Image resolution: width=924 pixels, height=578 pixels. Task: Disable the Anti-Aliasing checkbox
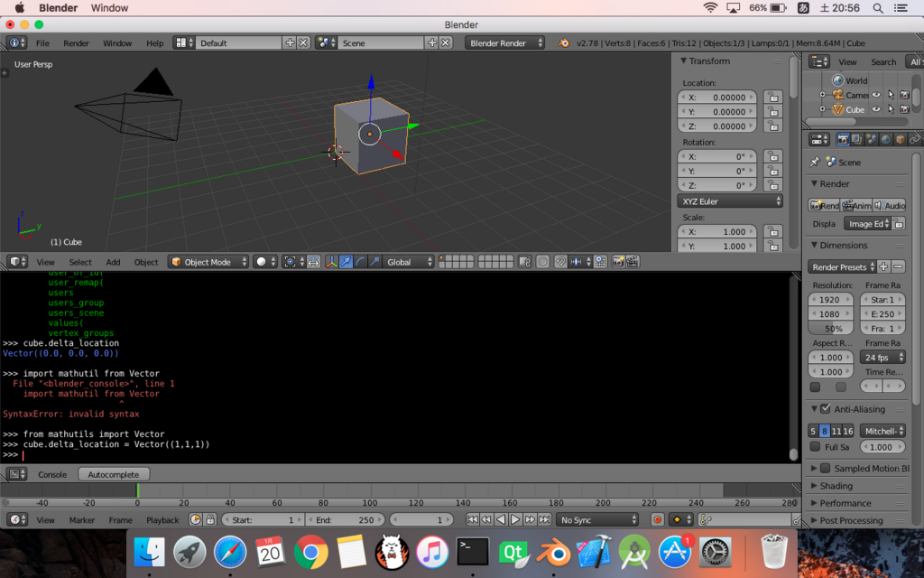tap(825, 409)
